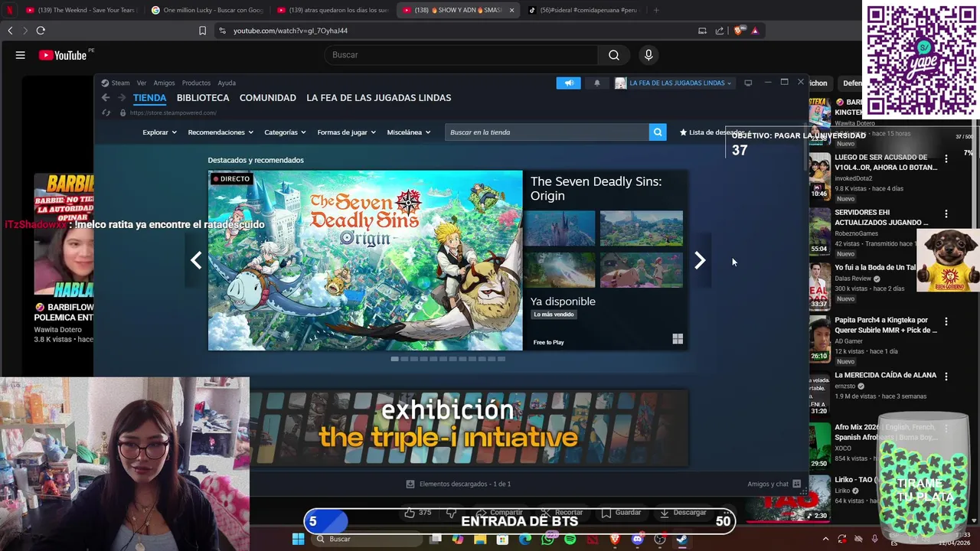980x551 pixels.
Task: Expand Miscelánea dropdown
Action: [x=409, y=132]
